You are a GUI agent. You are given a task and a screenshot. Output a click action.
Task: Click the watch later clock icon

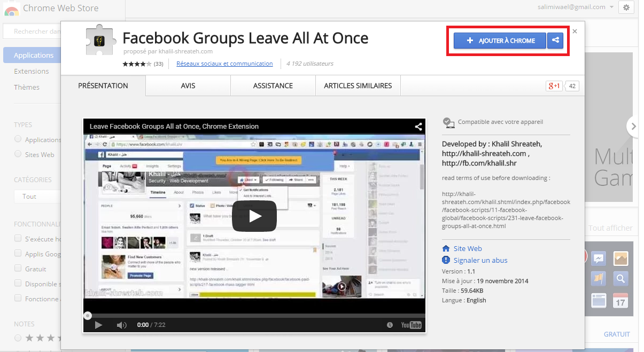(x=390, y=325)
